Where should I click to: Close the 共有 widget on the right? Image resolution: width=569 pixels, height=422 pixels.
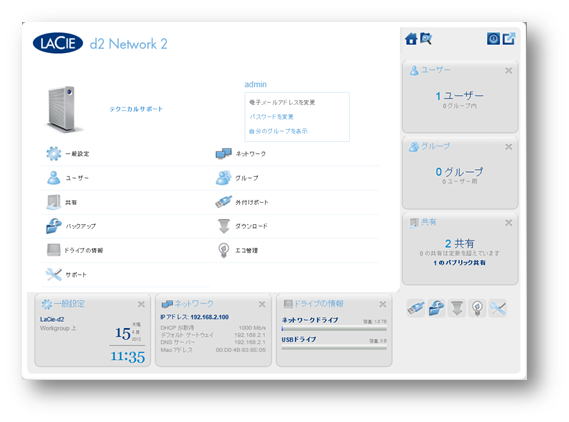pos(509,223)
